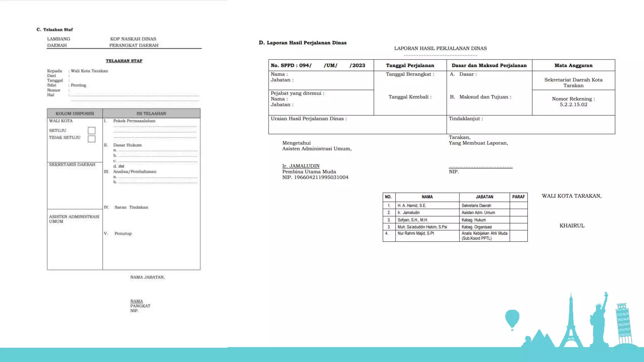Select the ISI TELAAHAN header cell
Image resolution: width=644 pixels, height=362 pixels.
[x=151, y=113]
